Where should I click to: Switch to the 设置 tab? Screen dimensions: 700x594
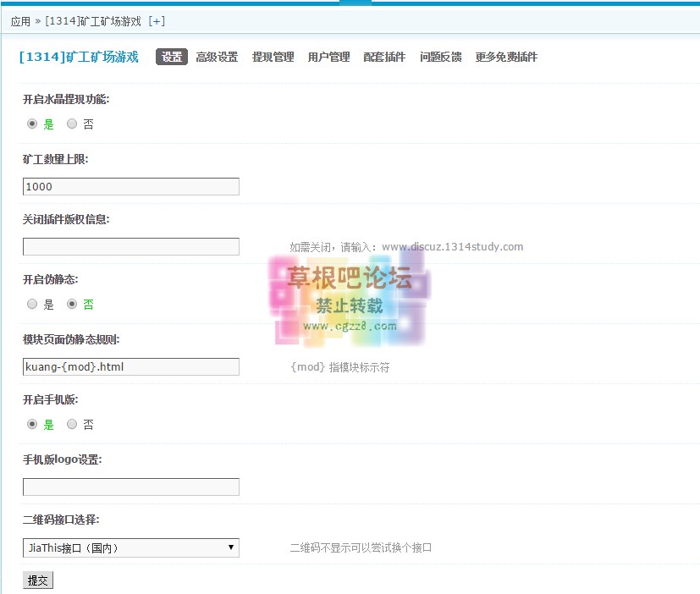(x=172, y=57)
